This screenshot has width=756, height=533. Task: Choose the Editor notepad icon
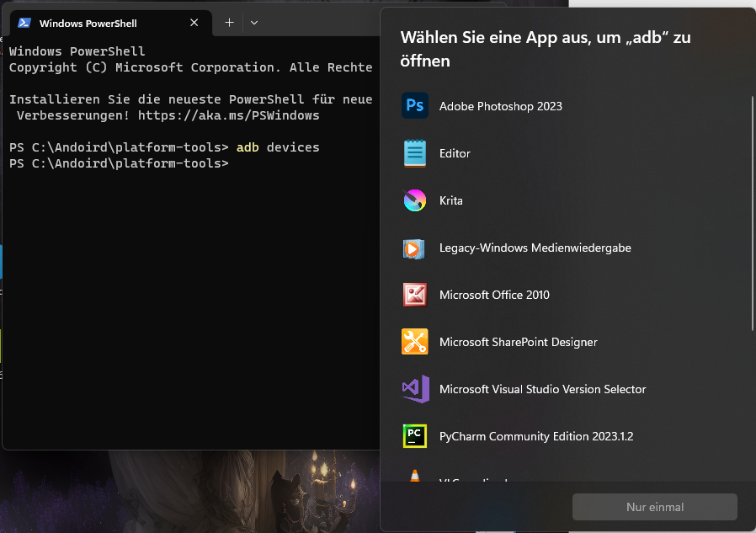(x=415, y=153)
